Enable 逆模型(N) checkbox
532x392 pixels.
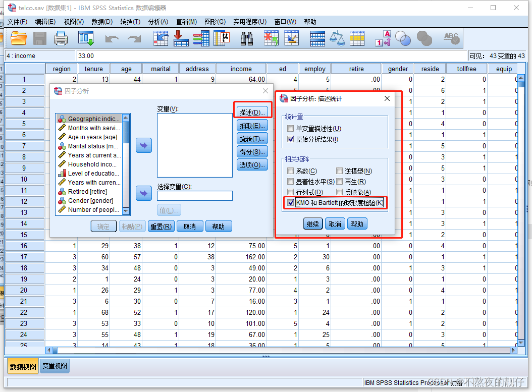339,171
